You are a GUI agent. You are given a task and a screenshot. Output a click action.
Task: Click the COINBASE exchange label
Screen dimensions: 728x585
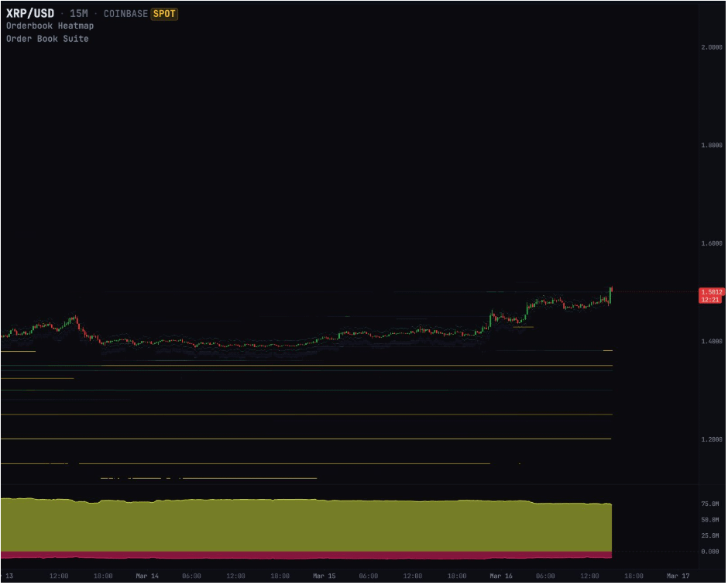(x=125, y=14)
